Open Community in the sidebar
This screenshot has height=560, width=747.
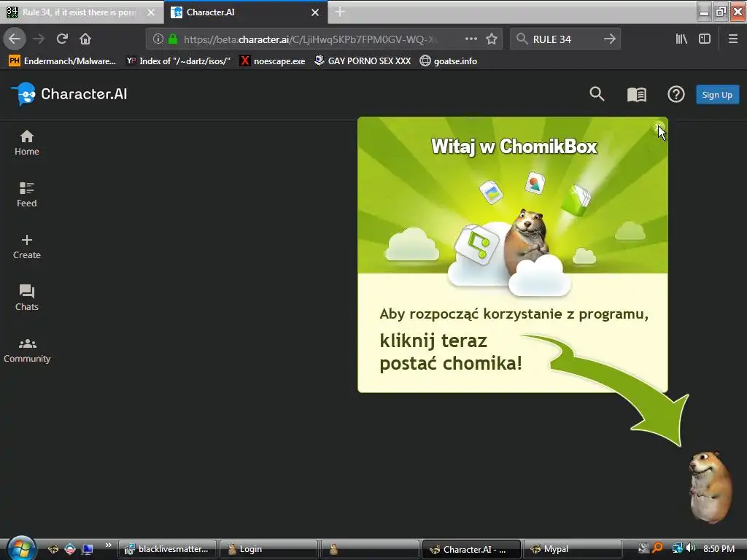(x=27, y=351)
